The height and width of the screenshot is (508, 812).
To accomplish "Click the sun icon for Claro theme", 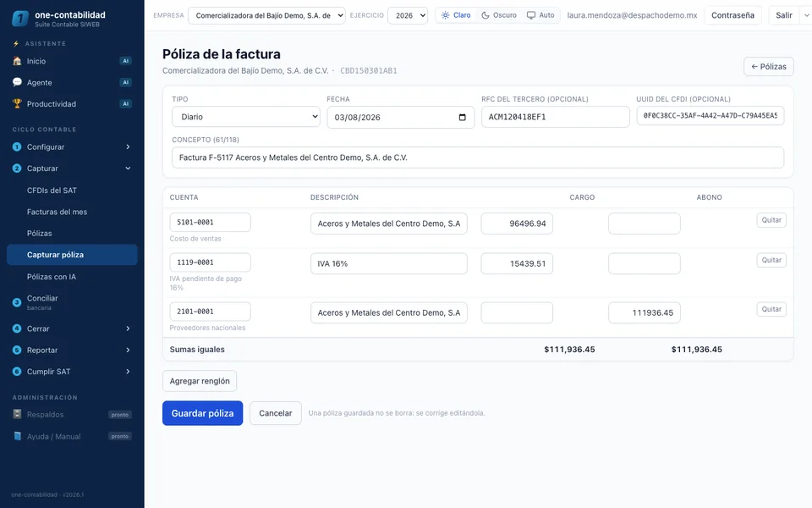I will (446, 15).
